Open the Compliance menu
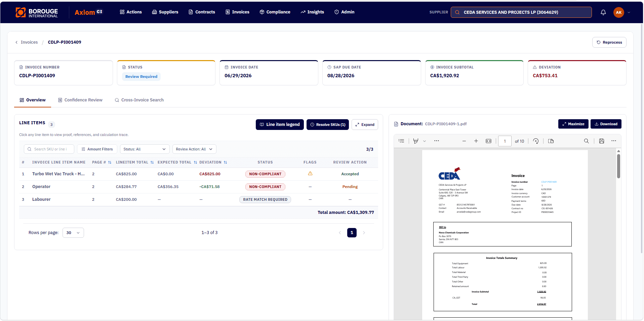The height and width of the screenshot is (321, 644). (275, 12)
